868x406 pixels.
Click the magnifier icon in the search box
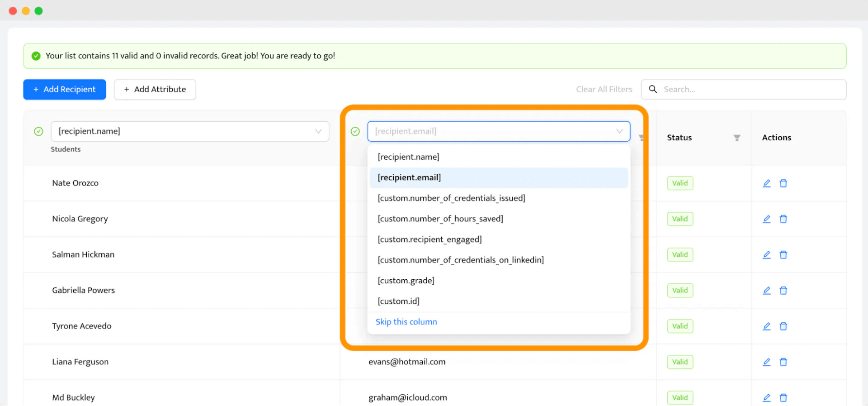653,89
